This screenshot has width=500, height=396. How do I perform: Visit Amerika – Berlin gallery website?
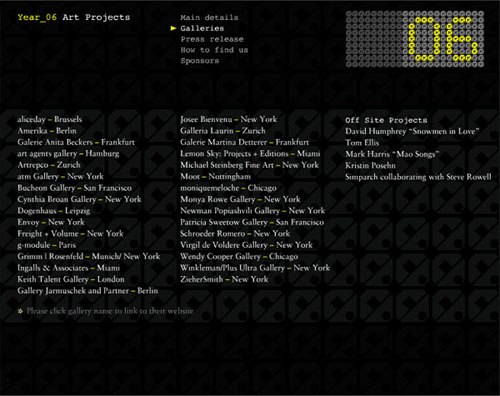pyautogui.click(x=47, y=131)
